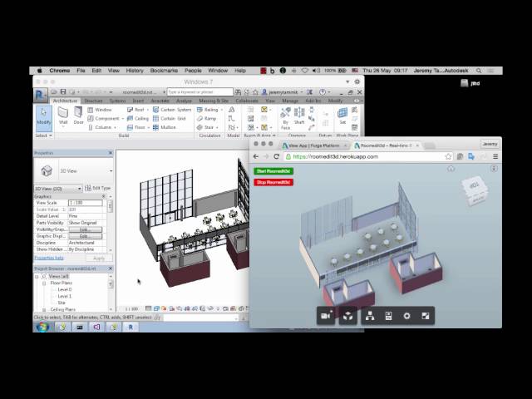
Task: Open the Bookmarks menu in macOS menu bar
Action: [x=164, y=71]
